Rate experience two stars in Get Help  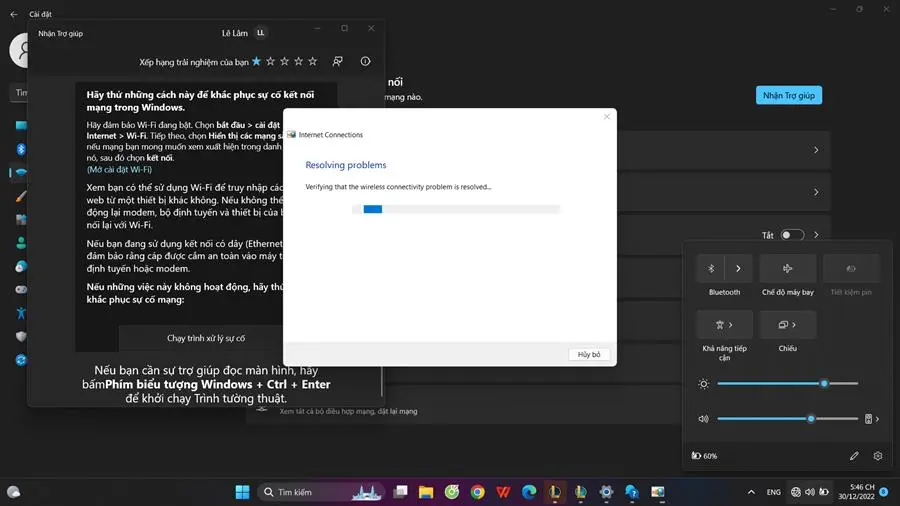pyautogui.click(x=270, y=61)
